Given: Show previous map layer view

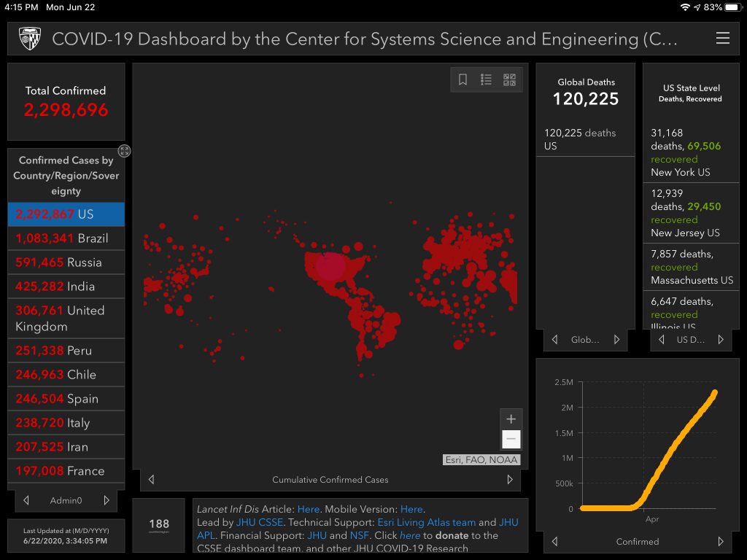Looking at the screenshot, I should [151, 480].
